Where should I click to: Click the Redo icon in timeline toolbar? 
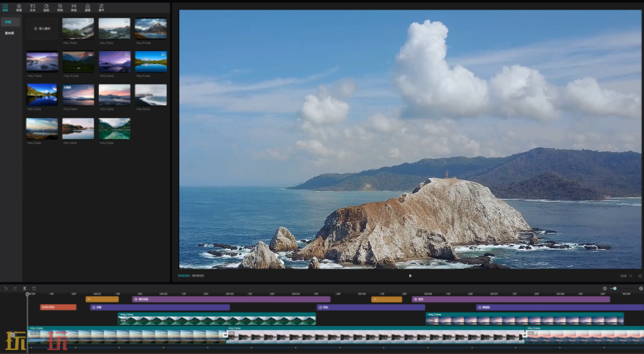click(x=15, y=289)
